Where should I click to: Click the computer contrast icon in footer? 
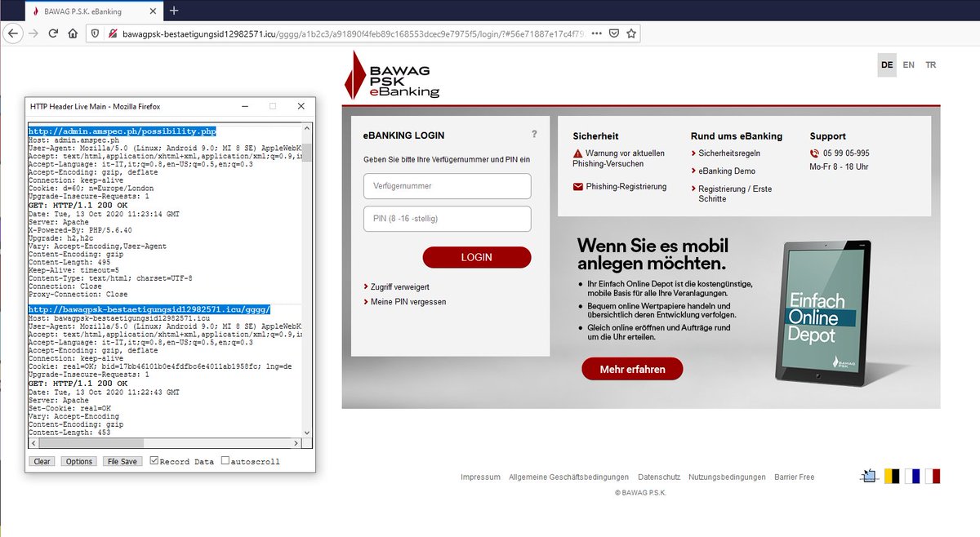[x=871, y=476]
